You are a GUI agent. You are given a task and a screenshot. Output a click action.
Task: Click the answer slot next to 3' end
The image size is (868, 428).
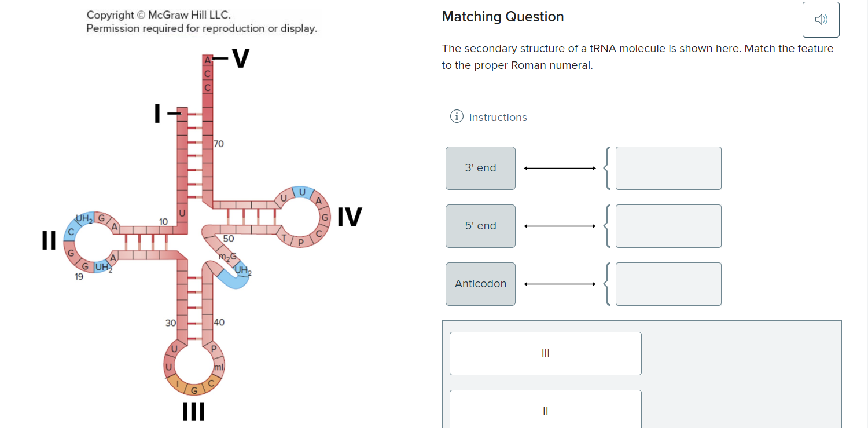[668, 168]
